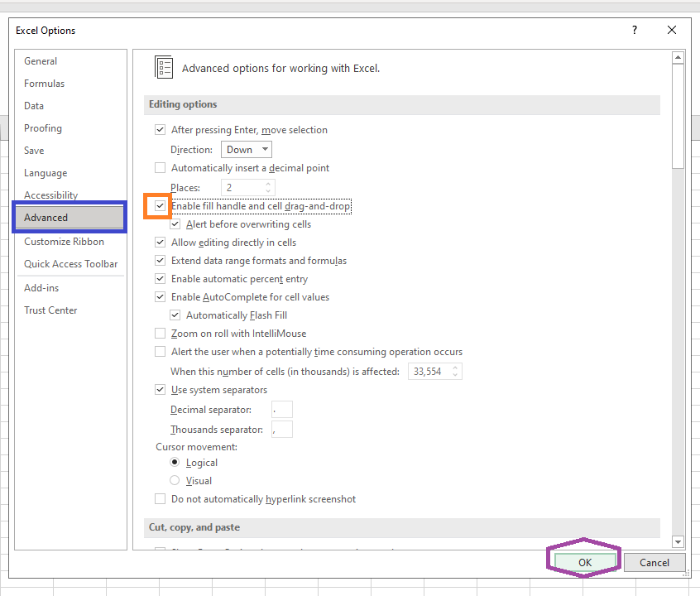
Task: Toggle Extend data range formats and formulas
Action: tap(160, 261)
